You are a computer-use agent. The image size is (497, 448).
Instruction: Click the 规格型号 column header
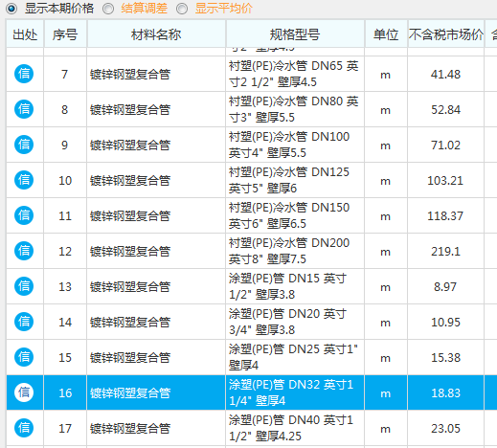[x=295, y=34]
